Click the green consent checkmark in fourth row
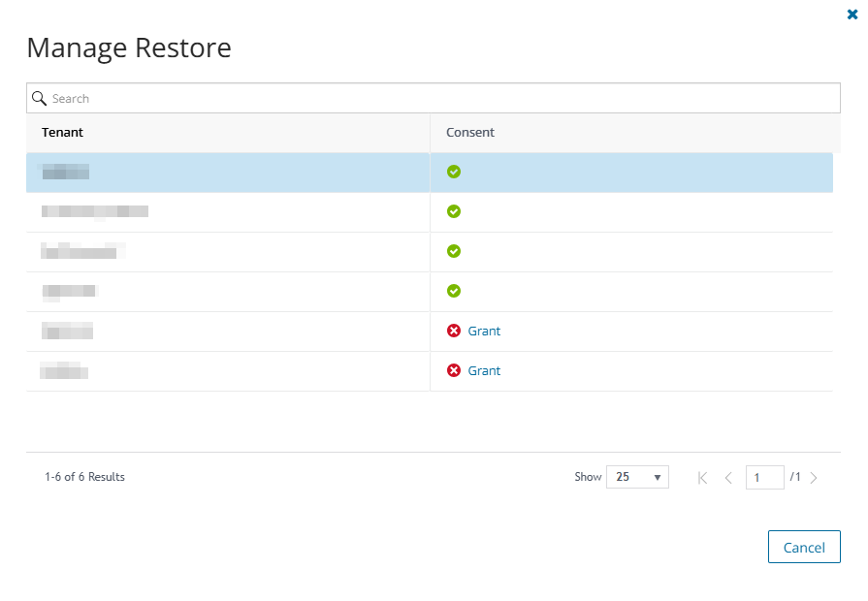This screenshot has width=868, height=601. [454, 291]
